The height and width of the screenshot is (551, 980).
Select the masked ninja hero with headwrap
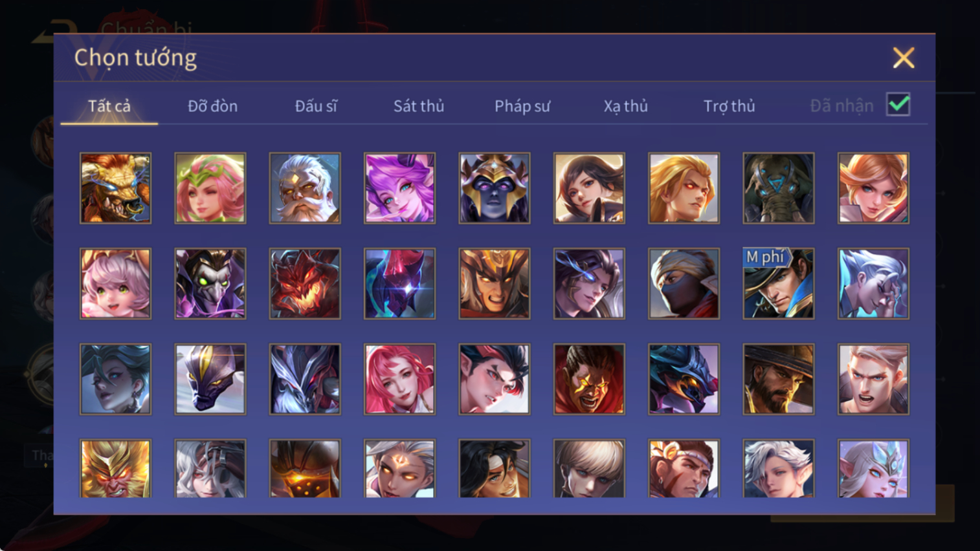tap(684, 284)
